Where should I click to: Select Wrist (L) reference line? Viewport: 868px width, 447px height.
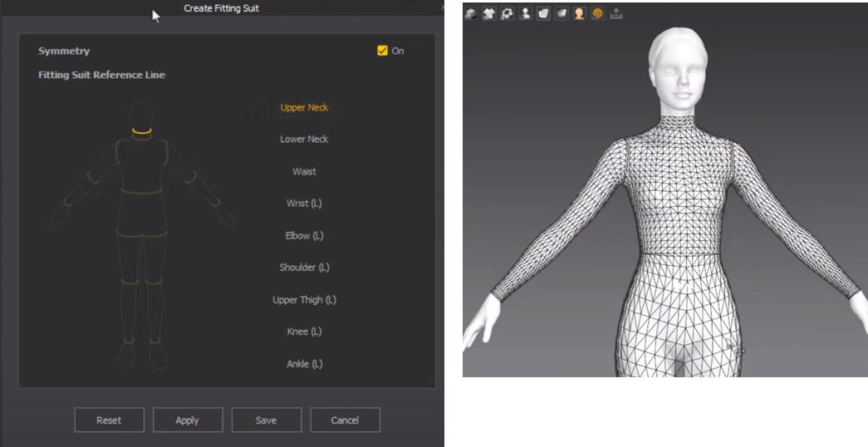(304, 204)
